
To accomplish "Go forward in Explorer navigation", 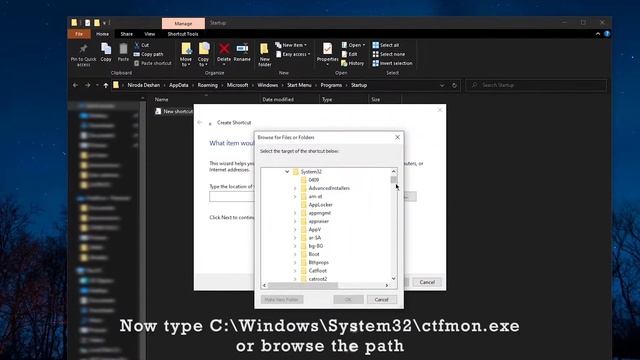I will point(87,85).
